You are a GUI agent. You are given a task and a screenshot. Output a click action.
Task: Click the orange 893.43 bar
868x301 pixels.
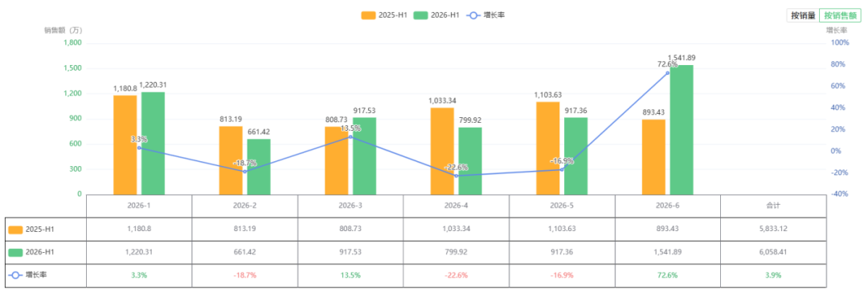[653, 157]
